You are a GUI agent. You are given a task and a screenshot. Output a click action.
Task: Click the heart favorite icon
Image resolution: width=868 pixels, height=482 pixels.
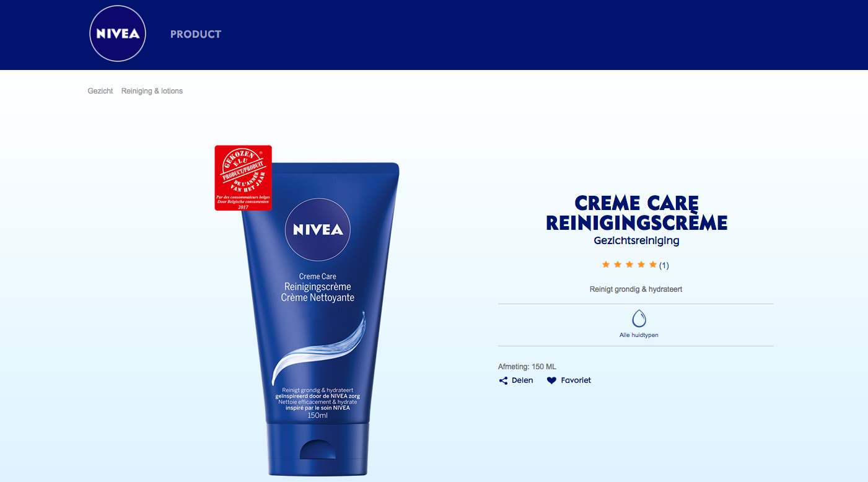[x=551, y=381]
